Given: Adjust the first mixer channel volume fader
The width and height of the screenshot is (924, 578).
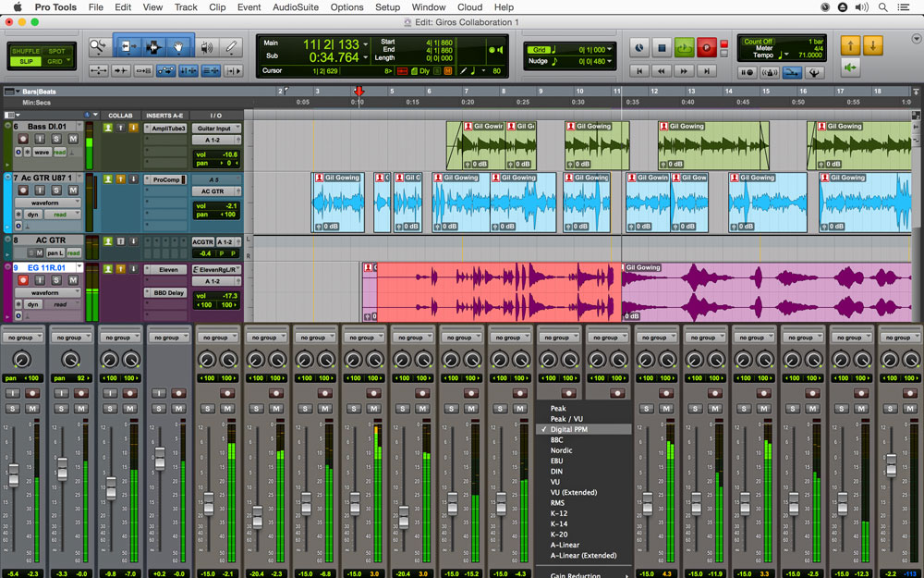Looking at the screenshot, I should coord(13,474).
